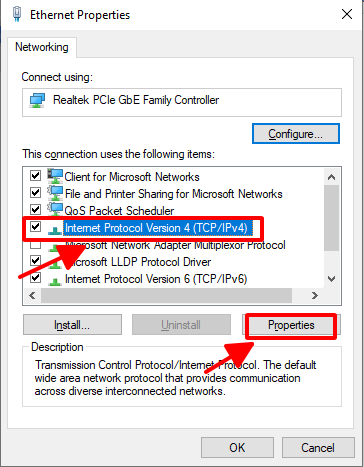364x467 pixels.
Task: Uncheck QoS Packet Scheduler checkbox
Action: coord(35,209)
